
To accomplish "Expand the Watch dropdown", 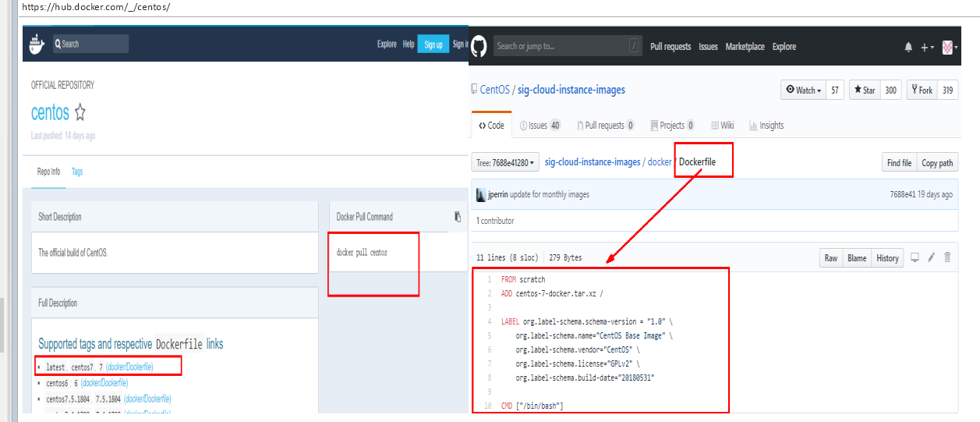I will pos(803,90).
